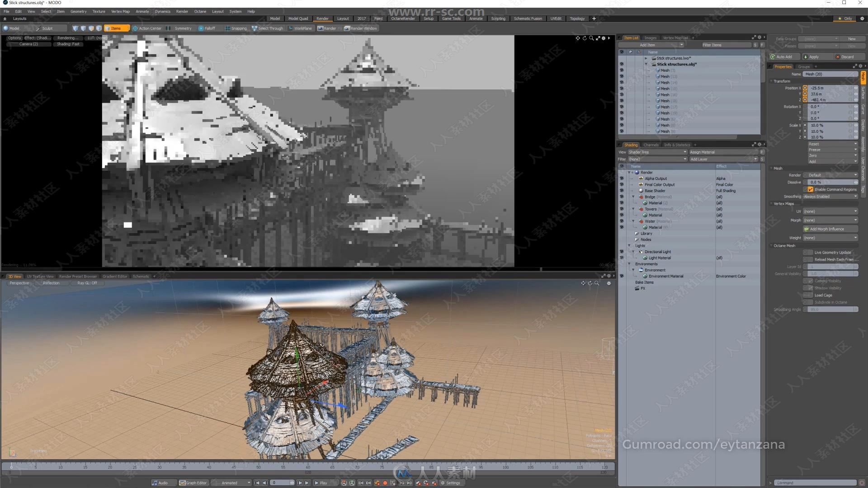Open the Animated key mode dropdown

[x=231, y=483]
